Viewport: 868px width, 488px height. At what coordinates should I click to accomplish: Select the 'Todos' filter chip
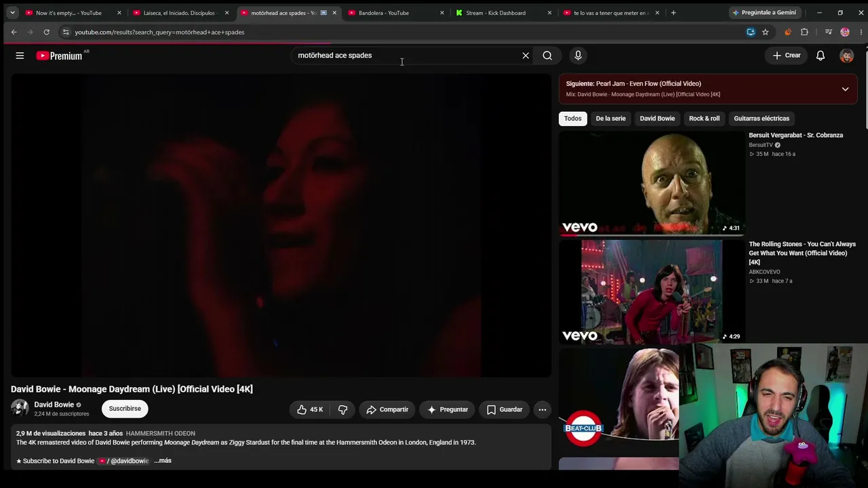pos(573,119)
